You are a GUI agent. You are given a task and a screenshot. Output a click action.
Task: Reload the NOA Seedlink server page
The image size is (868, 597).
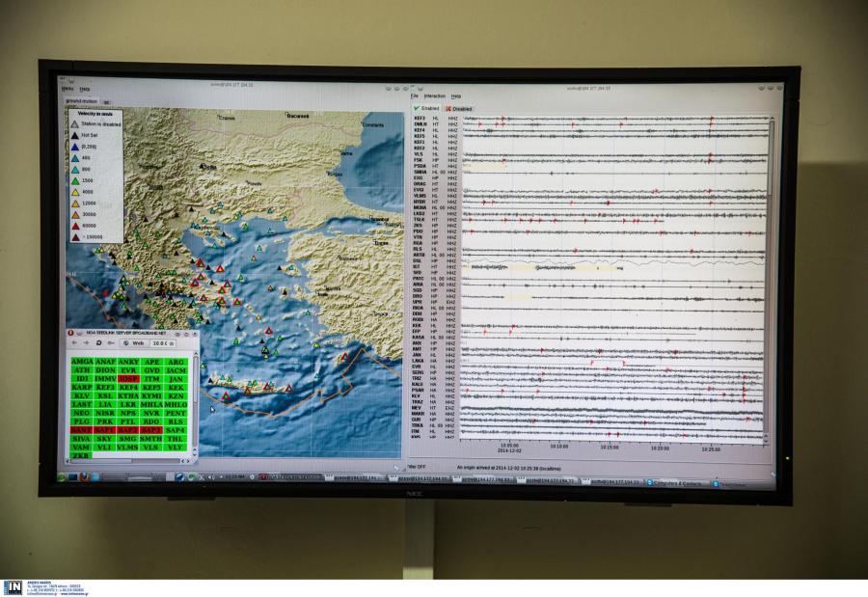click(x=97, y=342)
